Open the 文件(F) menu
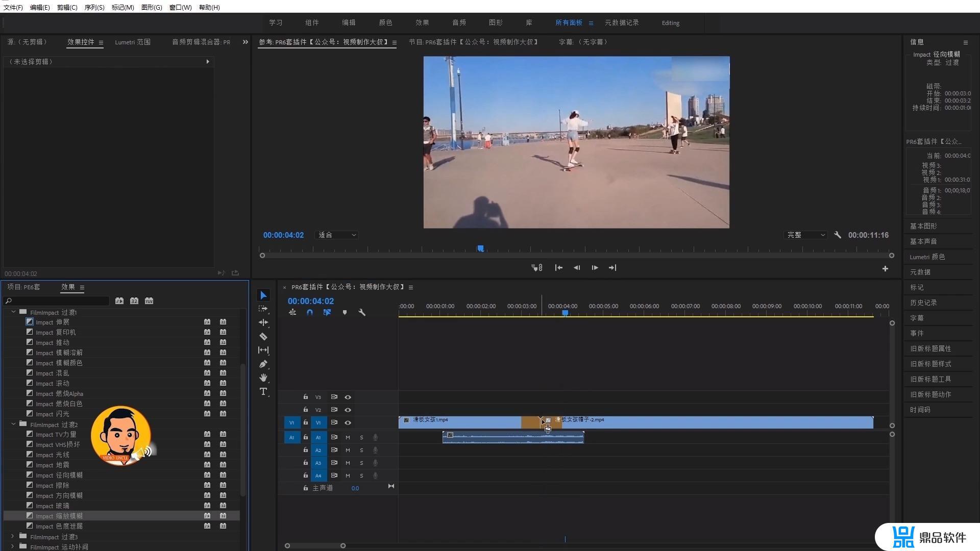The height and width of the screenshot is (551, 980). click(13, 7)
